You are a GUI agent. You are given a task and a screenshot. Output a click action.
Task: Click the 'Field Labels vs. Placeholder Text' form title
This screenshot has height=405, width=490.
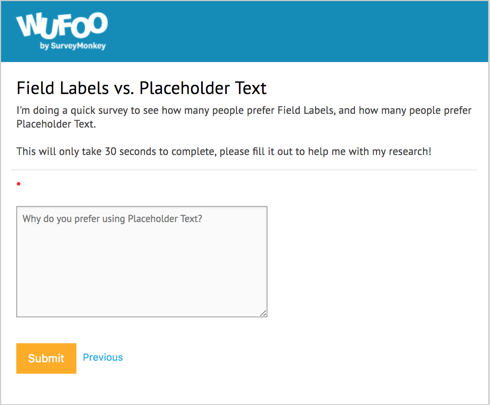[142, 88]
